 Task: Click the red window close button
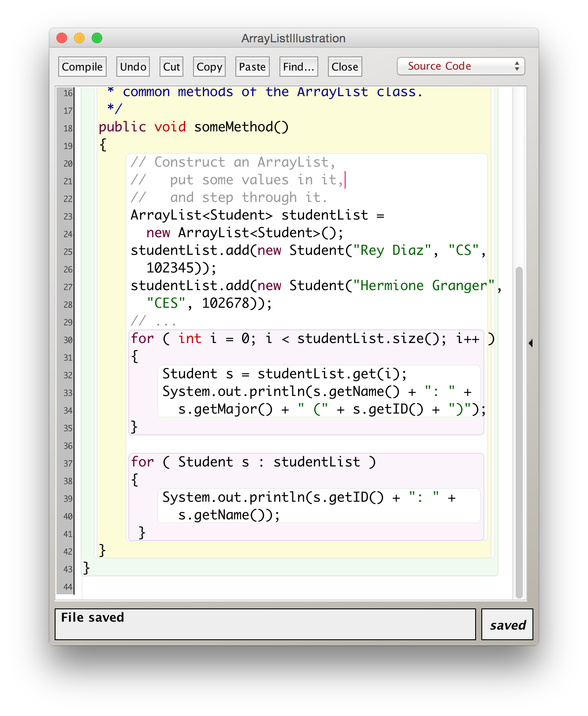click(x=62, y=38)
